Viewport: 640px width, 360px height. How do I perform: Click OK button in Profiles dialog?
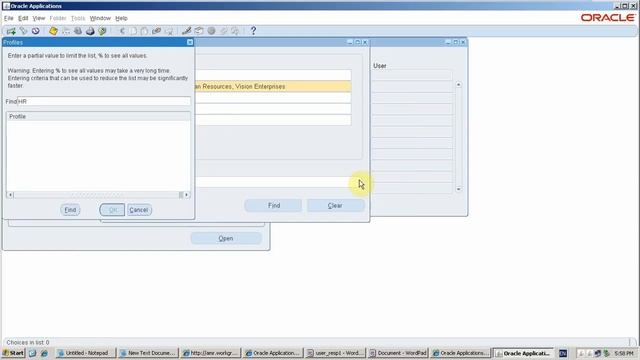(112, 210)
